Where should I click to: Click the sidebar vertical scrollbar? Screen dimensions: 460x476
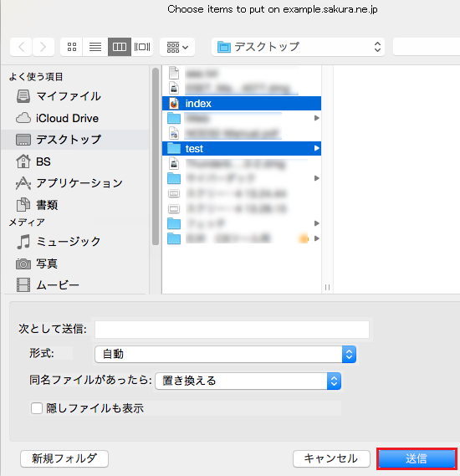coord(156,156)
